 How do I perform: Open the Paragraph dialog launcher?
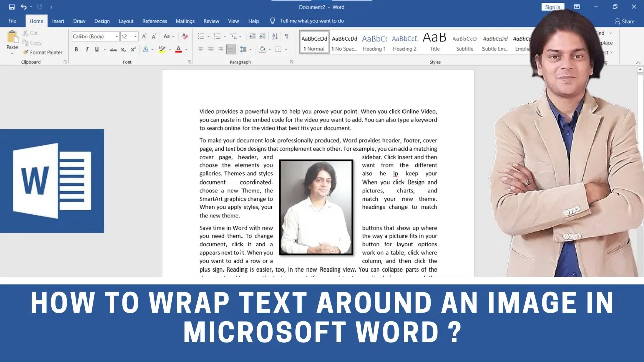pos(292,62)
